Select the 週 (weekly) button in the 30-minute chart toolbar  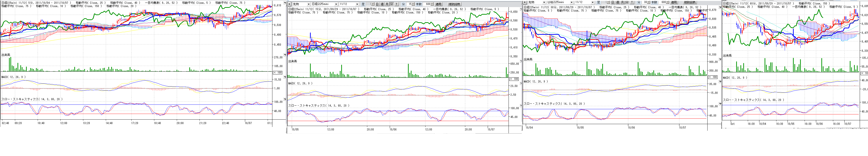click(x=618, y=2)
